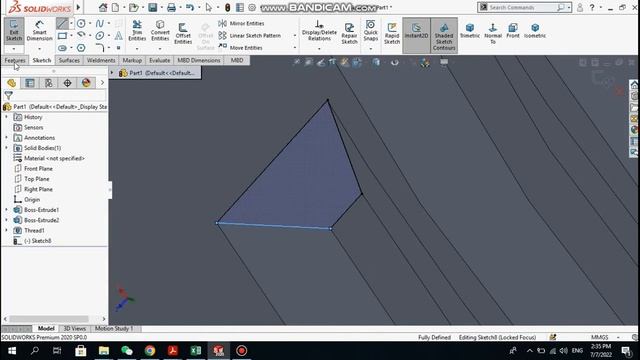Select Sketch8 in the feature tree

pos(32,241)
